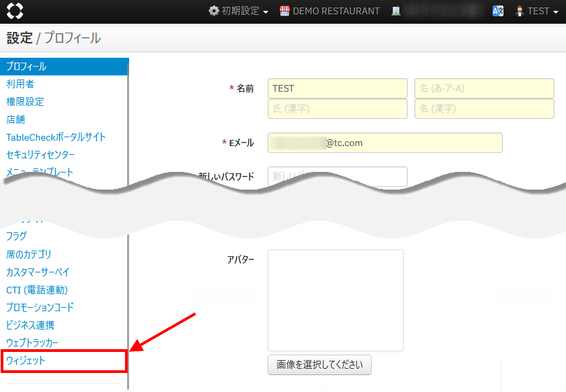
Task: Focus the Eメール input field
Action: [385, 143]
